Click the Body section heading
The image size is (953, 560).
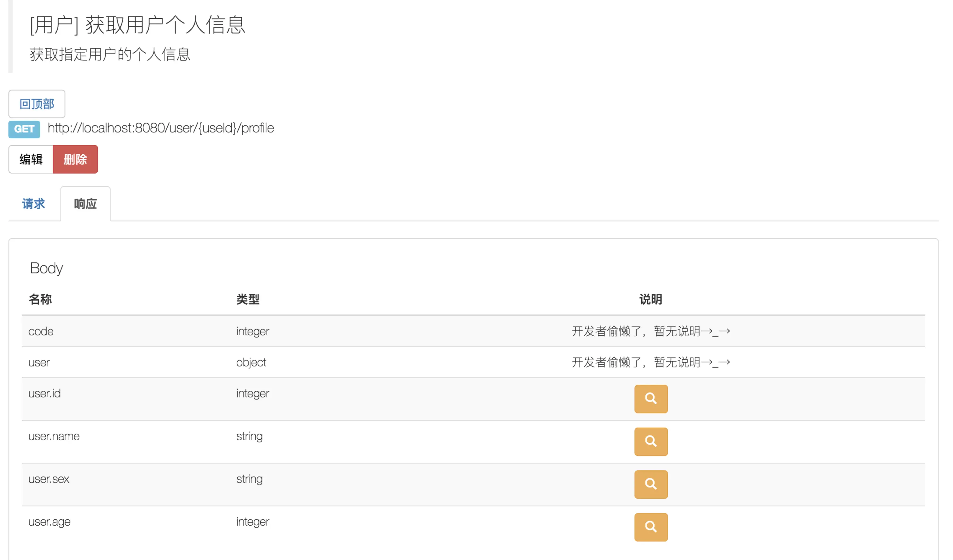click(46, 268)
